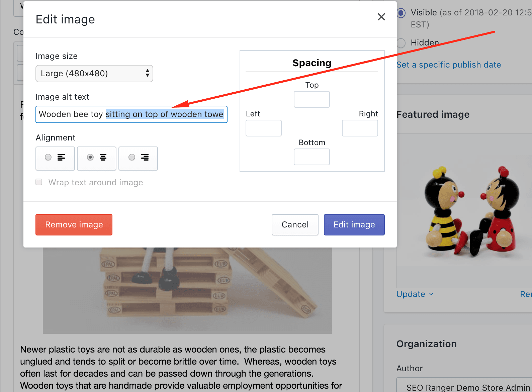Click the Left spacing input
The height and width of the screenshot is (392, 532).
pos(264,128)
